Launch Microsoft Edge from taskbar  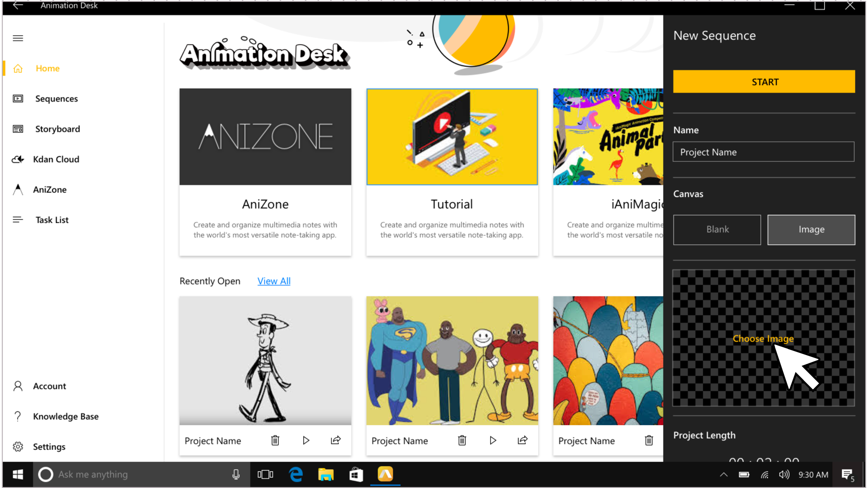296,475
